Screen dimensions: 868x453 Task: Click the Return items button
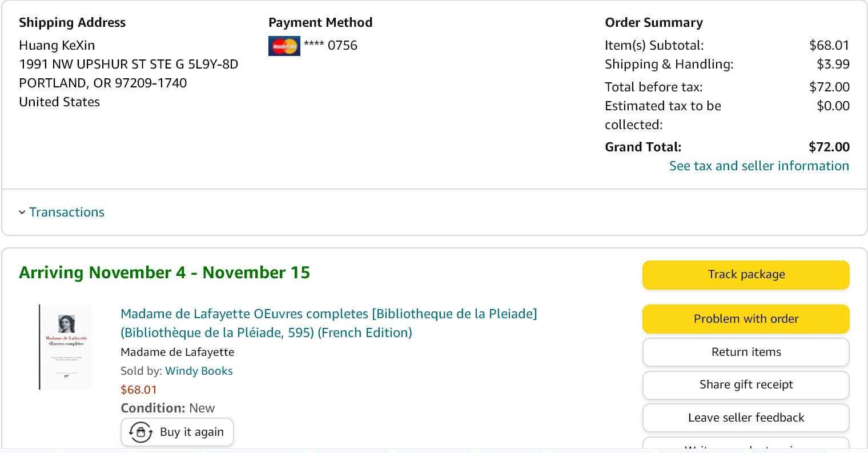point(746,352)
